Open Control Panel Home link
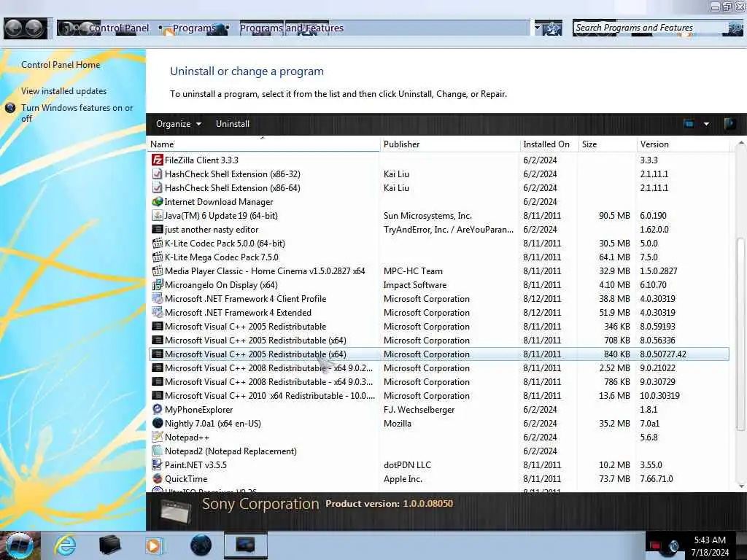This screenshot has width=747, height=560. click(61, 65)
